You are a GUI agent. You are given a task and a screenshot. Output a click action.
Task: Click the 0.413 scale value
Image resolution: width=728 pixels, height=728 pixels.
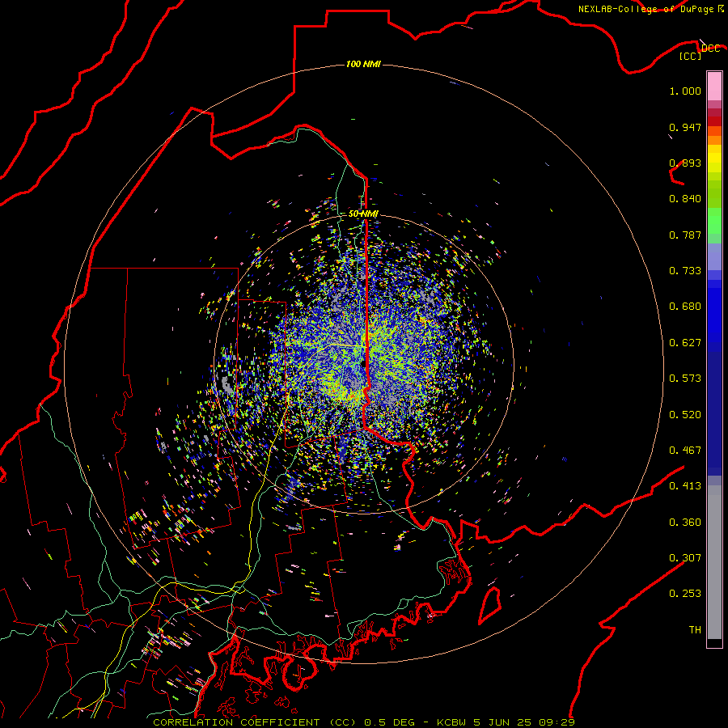[685, 486]
